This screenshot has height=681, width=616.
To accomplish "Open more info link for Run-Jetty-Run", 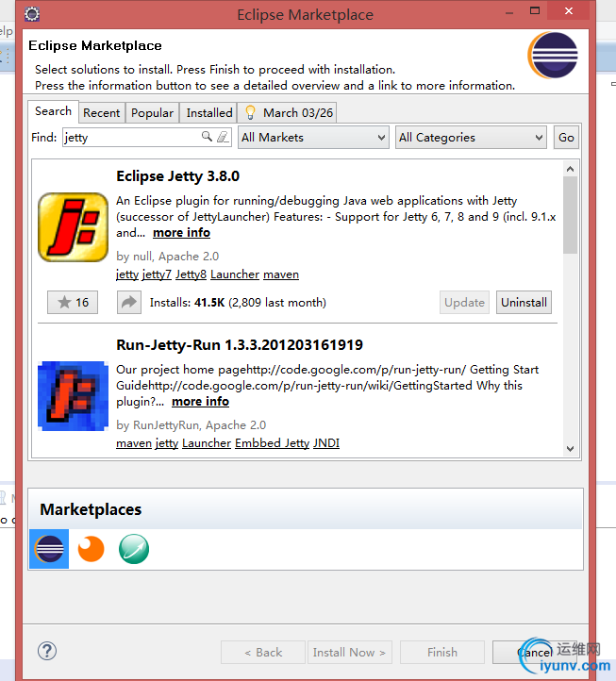I will pyautogui.click(x=200, y=401).
